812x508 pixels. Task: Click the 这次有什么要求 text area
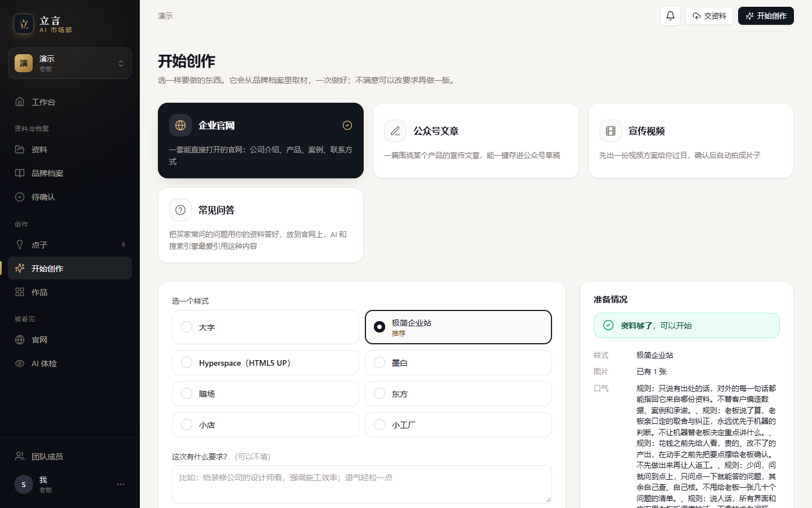[x=361, y=484]
